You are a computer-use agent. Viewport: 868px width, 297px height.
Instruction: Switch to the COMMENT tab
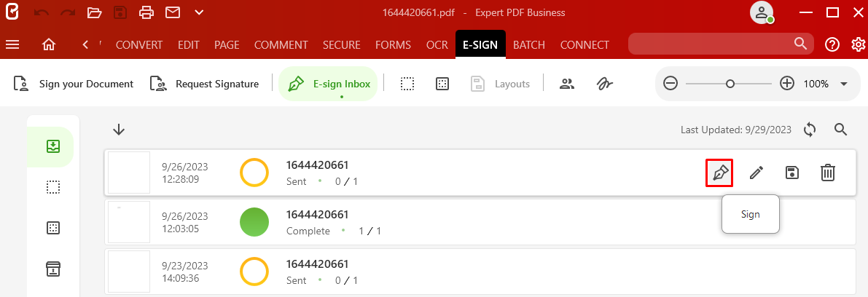[x=281, y=45]
